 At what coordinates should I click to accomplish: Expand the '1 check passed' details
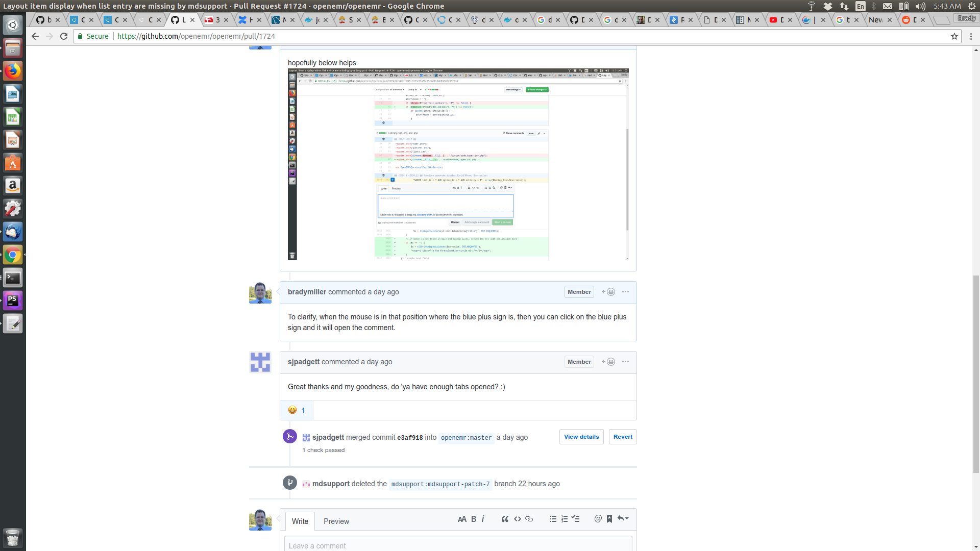[x=324, y=450]
